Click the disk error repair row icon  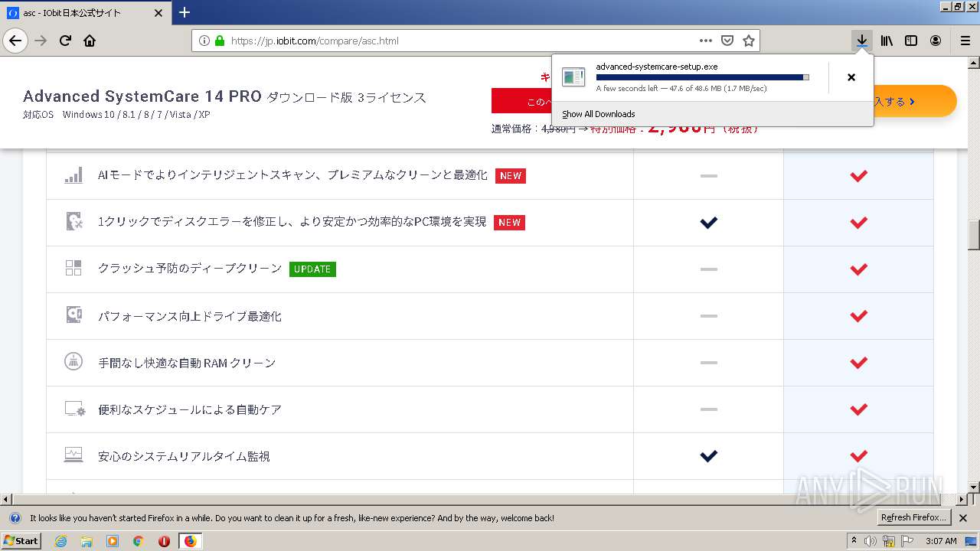coord(73,222)
